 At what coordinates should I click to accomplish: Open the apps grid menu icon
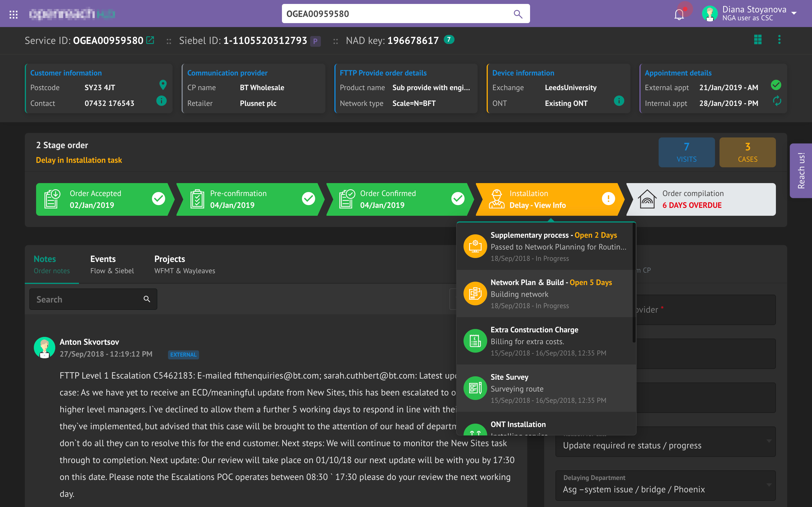14,14
